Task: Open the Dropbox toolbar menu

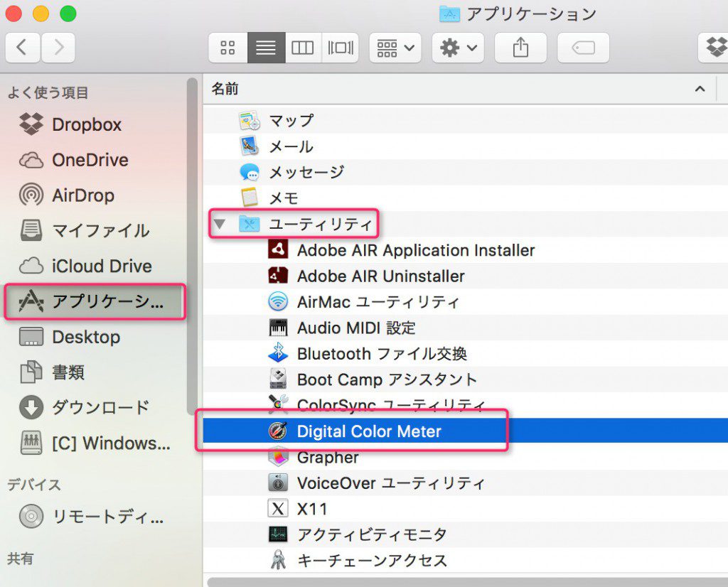Action: coord(714,48)
